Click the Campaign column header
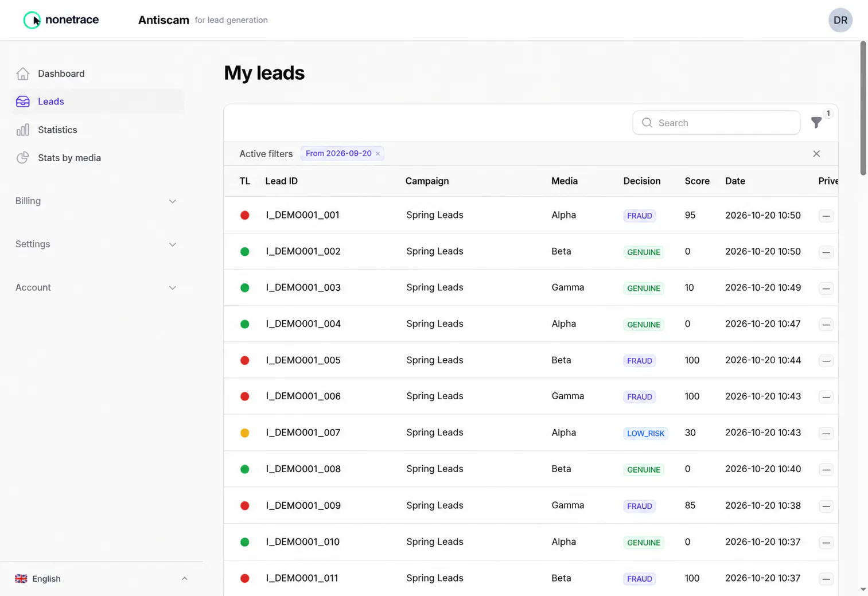 pyautogui.click(x=427, y=181)
